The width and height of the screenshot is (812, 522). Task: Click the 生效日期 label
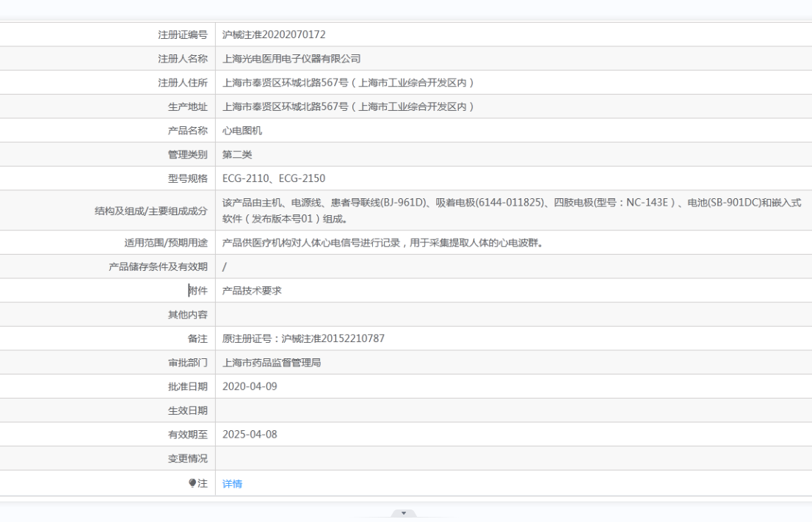tap(187, 410)
